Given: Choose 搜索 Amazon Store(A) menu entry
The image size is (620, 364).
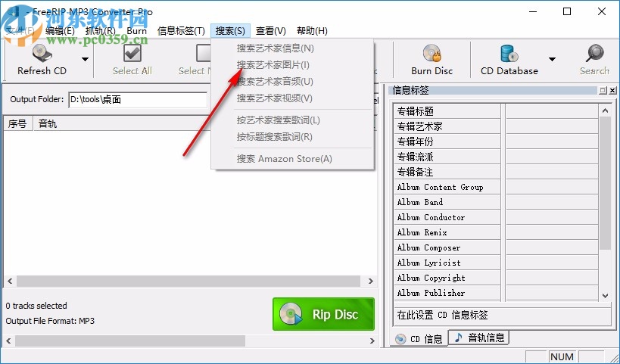Looking at the screenshot, I should point(293,159).
